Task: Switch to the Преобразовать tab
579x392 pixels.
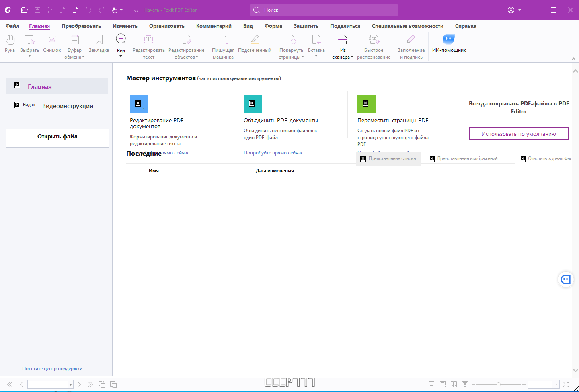Action: coord(81,26)
